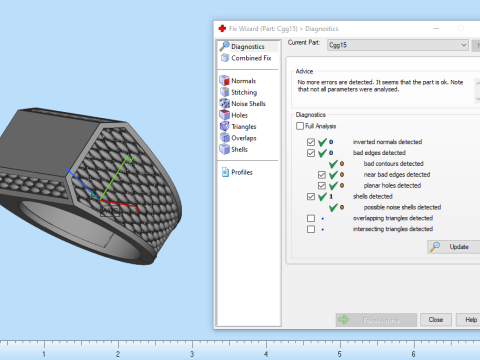Screen dimensions: 480x360
Task: Click the Help button
Action: 468,320
